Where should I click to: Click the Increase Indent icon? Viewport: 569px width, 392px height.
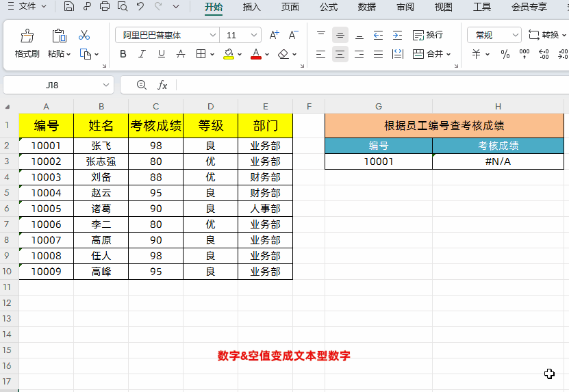click(x=397, y=35)
